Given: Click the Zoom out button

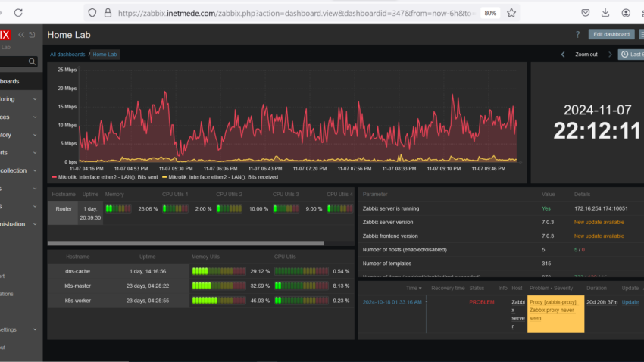Looking at the screenshot, I should [586, 55].
